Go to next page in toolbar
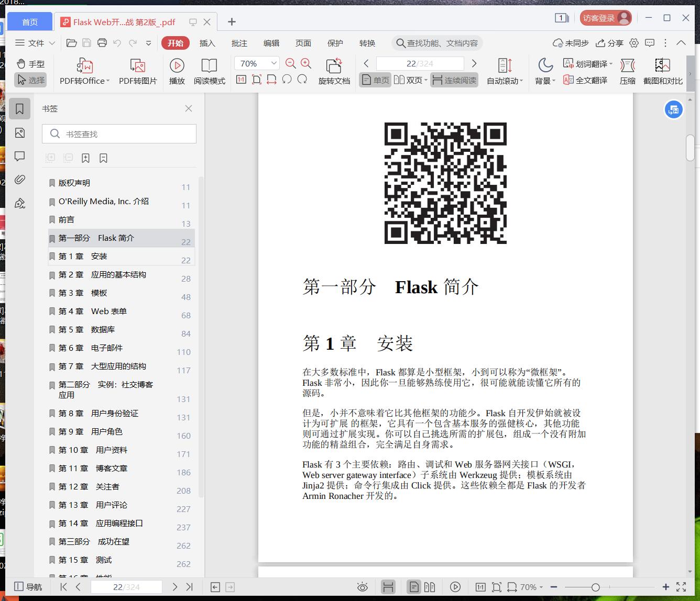700x601 pixels. click(474, 63)
